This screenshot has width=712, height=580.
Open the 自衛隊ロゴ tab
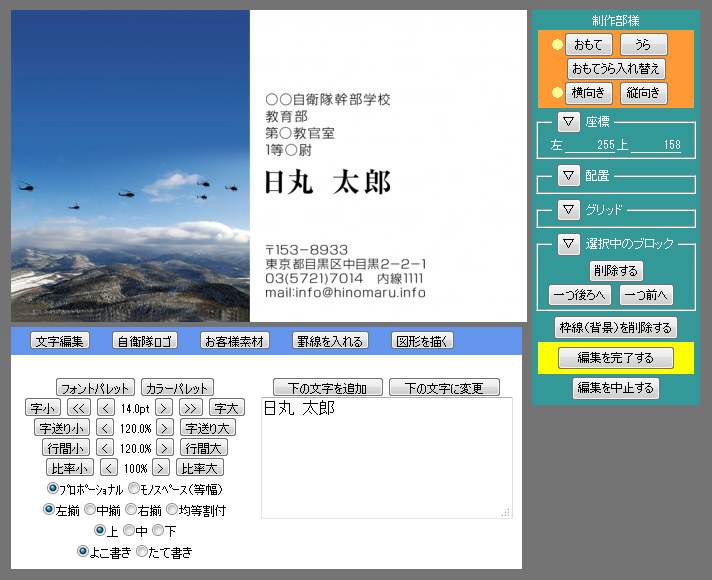coord(144,341)
